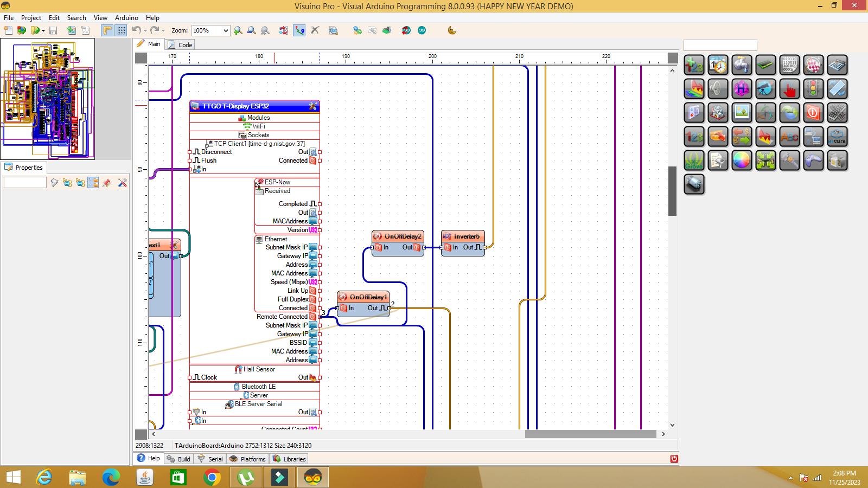
Task: Open the Math category in component palette
Action: (x=694, y=65)
